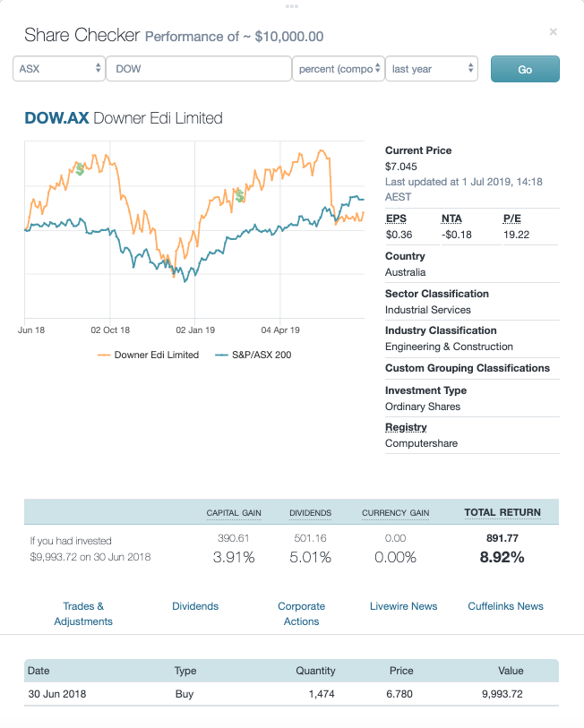Open the percent comparison dropdown

click(x=339, y=68)
